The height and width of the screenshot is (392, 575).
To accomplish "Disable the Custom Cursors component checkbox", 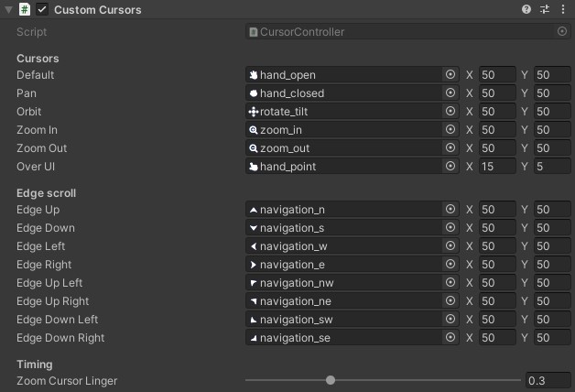I will pos(42,9).
